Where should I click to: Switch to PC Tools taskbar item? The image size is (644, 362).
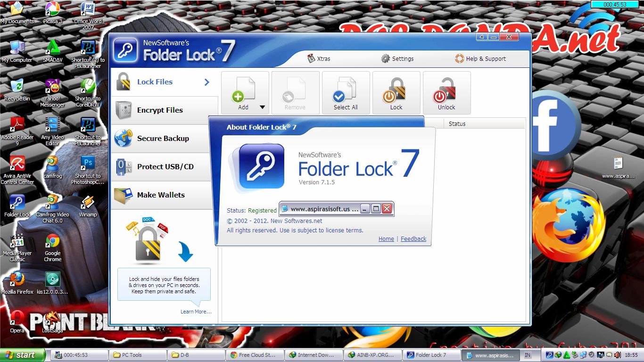[x=138, y=355]
